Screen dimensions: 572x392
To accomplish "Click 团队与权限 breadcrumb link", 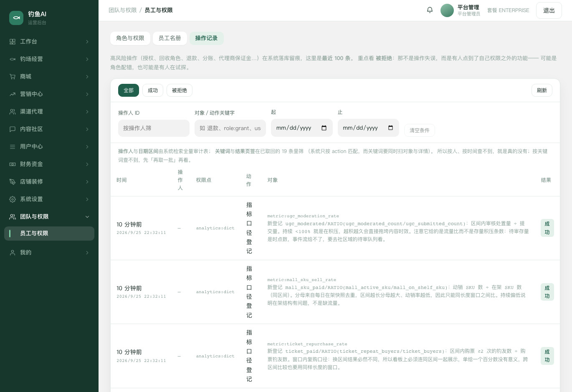I will point(123,10).
